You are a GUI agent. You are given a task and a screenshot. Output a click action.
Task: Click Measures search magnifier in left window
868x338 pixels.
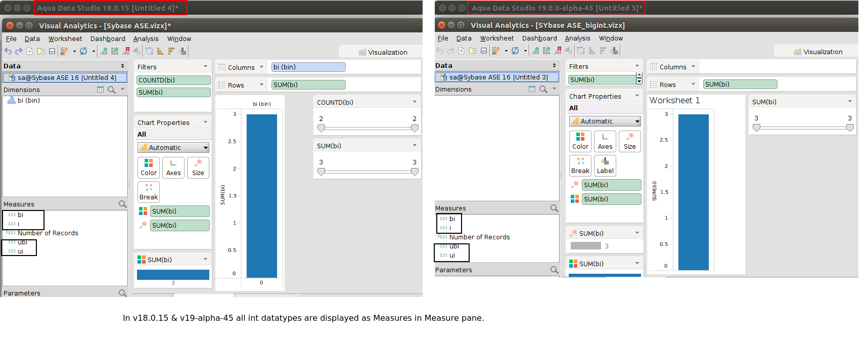click(122, 204)
